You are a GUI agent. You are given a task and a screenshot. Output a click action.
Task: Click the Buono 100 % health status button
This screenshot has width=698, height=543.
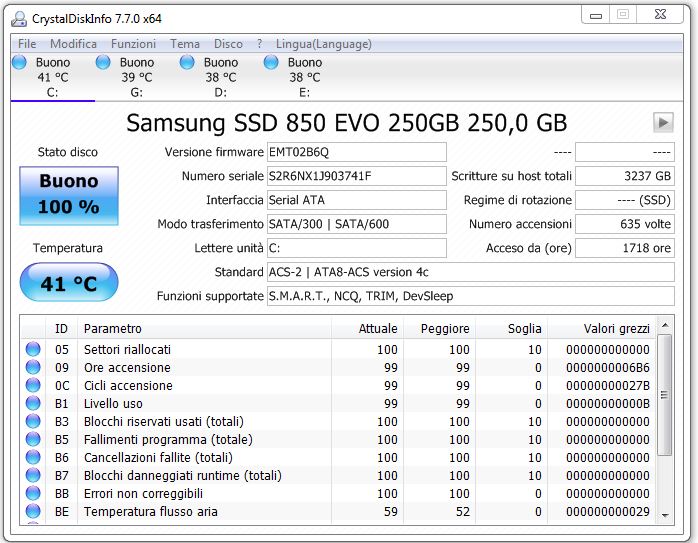69,195
